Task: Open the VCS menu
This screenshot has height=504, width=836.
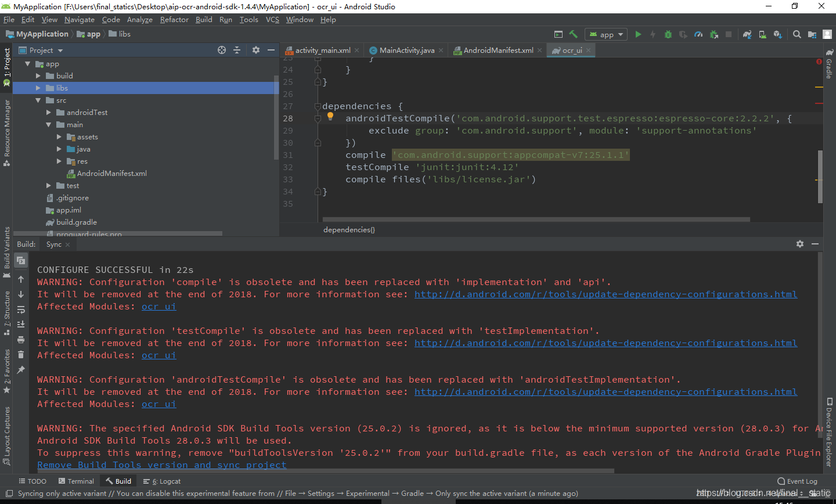Action: [272, 19]
